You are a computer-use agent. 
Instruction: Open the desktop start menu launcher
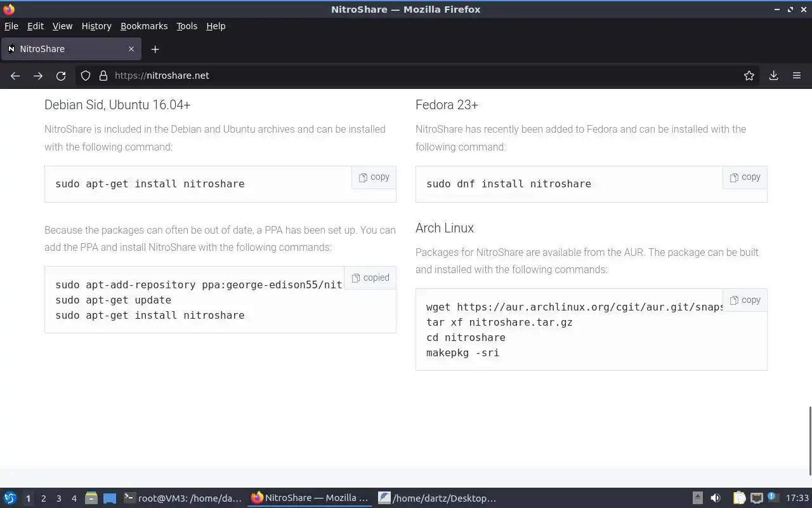pyautogui.click(x=10, y=498)
